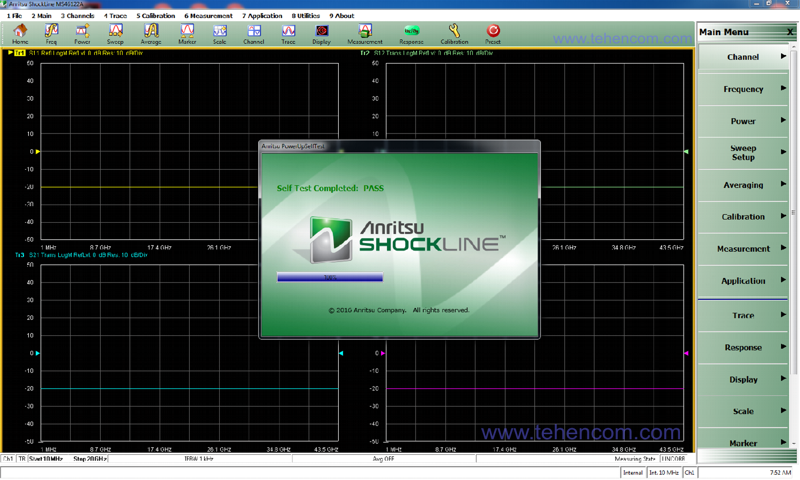Click the Marker toolbar icon
The height and width of the screenshot is (480, 800).
[x=187, y=34]
